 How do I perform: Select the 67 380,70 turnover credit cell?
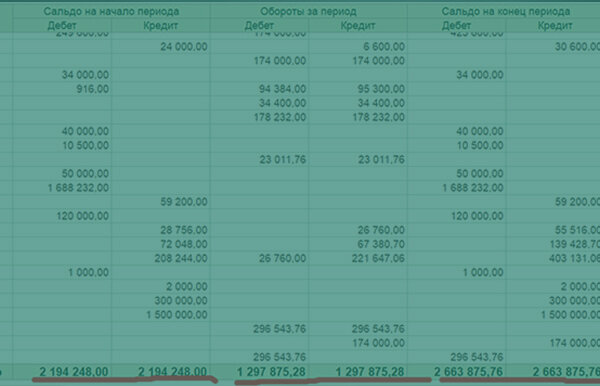coord(381,244)
